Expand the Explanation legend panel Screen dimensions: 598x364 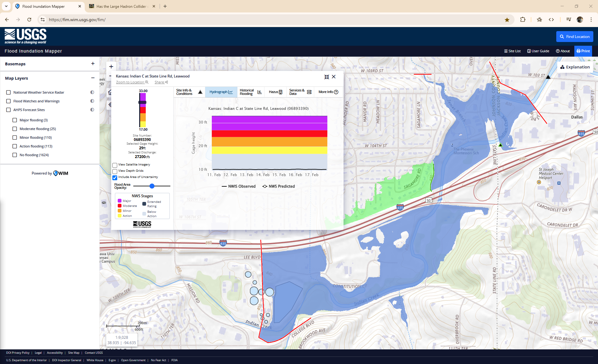tap(575, 67)
